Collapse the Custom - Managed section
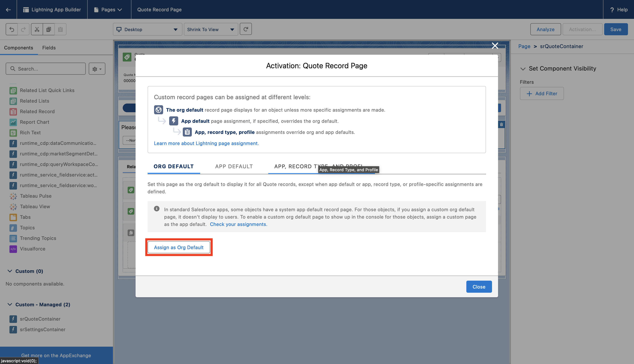The width and height of the screenshot is (634, 364). (10, 304)
